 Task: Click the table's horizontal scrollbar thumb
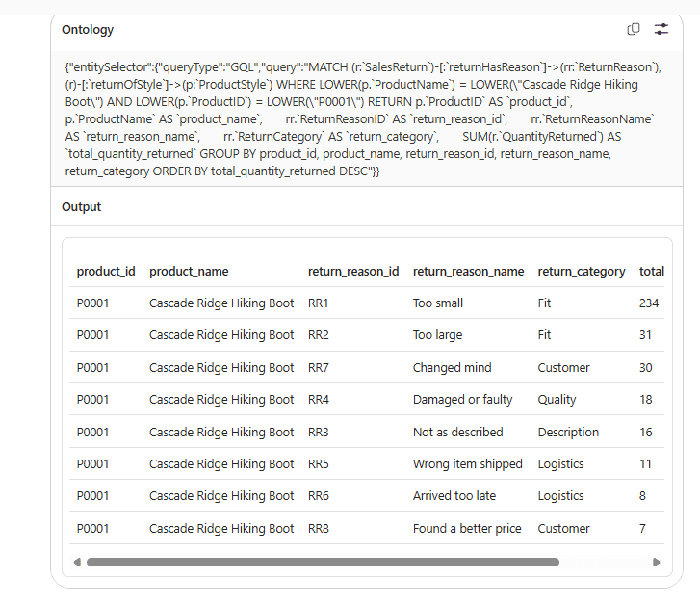click(323, 562)
